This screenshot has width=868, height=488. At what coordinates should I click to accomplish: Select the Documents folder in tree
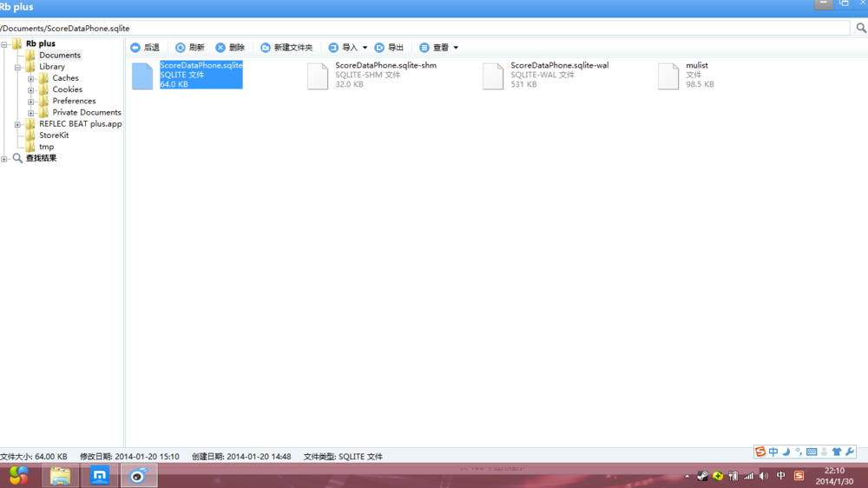[60, 56]
